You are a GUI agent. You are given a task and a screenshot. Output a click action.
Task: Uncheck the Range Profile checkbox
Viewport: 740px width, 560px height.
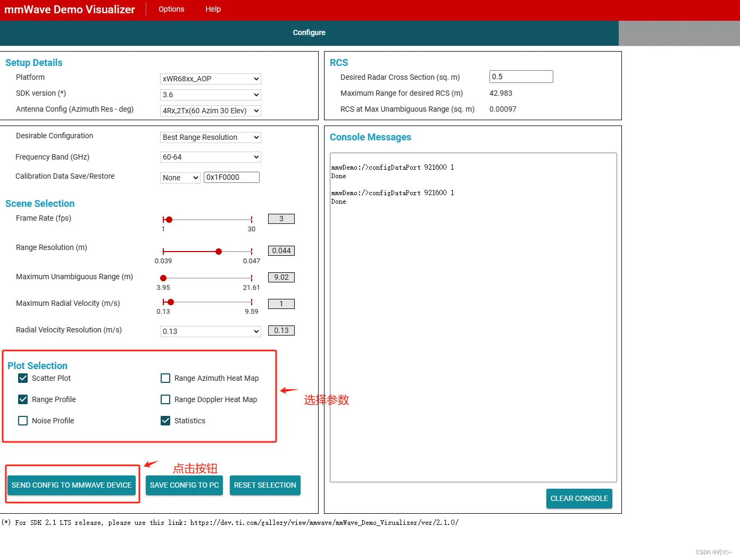23,399
